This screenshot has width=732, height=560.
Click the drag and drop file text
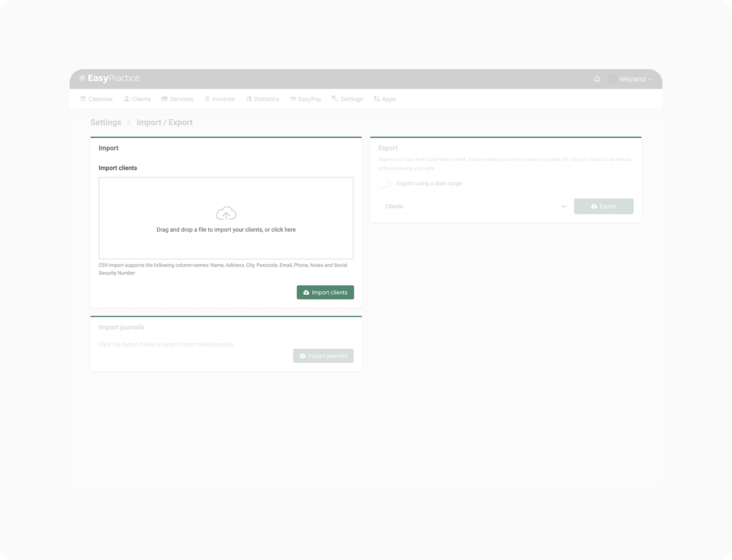tap(226, 230)
